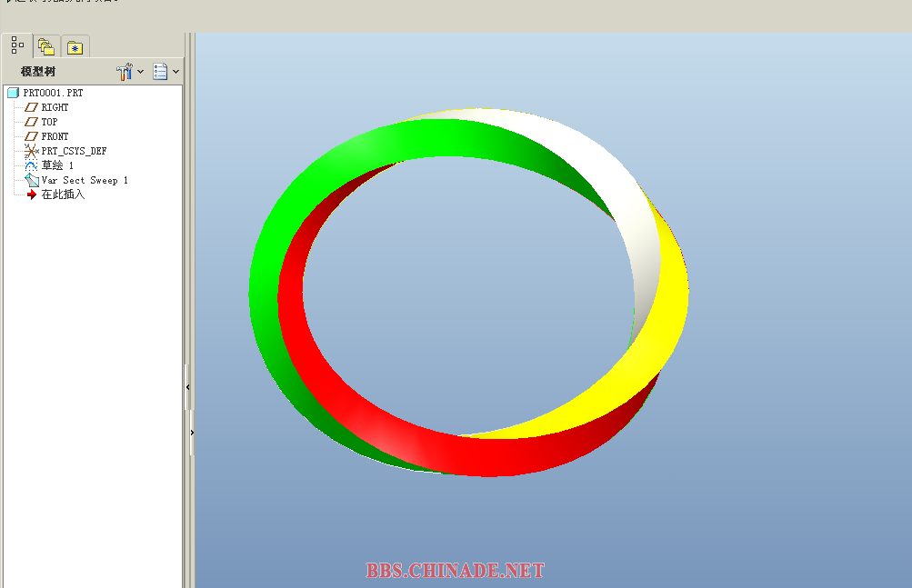Open the model tree Settings tool icon
This screenshot has width=912, height=588.
pyautogui.click(x=125, y=72)
